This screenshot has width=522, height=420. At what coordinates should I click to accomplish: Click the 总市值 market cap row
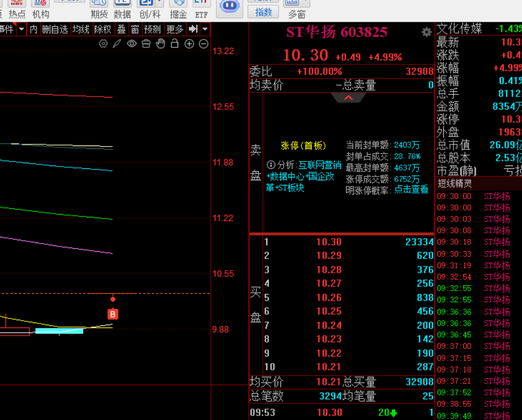[479, 145]
